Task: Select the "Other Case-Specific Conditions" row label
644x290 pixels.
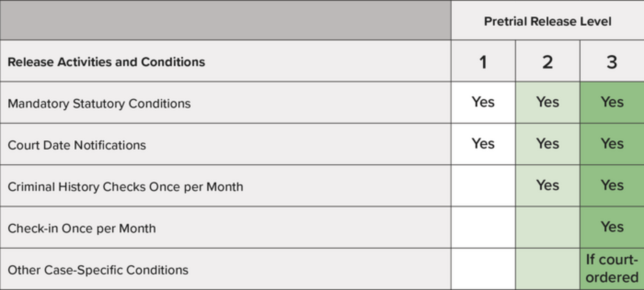Action: click(98, 270)
